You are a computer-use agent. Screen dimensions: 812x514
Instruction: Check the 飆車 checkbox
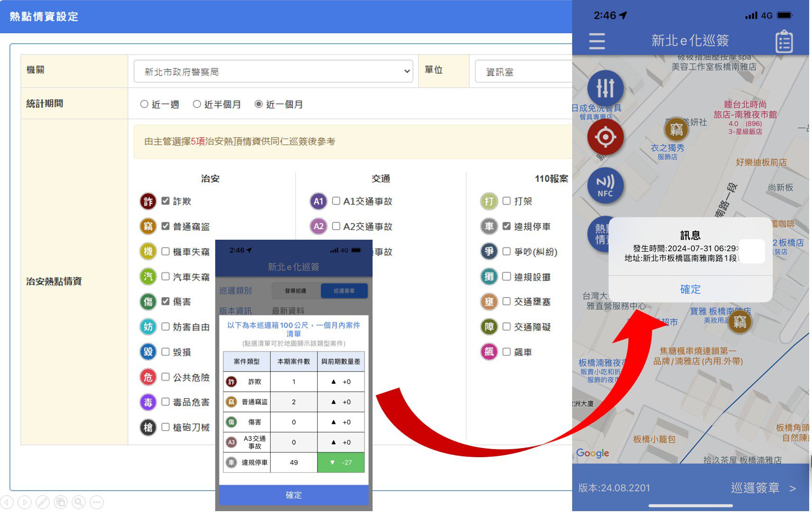tap(507, 352)
